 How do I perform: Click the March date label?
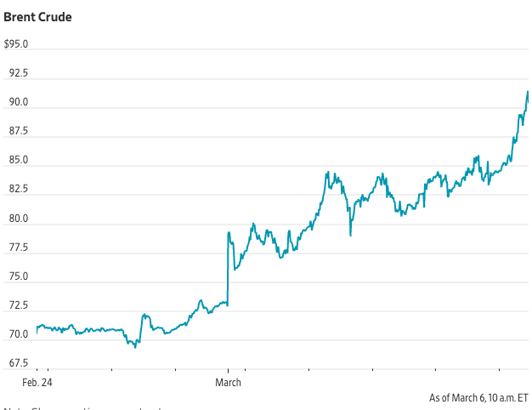point(228,382)
